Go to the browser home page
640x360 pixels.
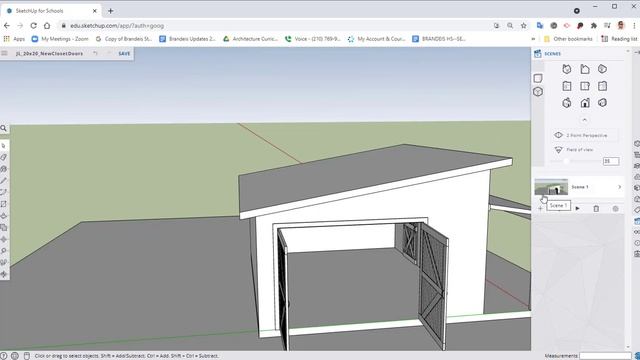(47, 26)
